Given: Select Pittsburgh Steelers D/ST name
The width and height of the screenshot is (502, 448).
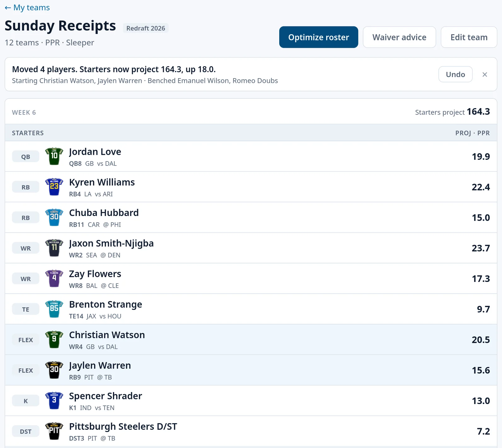Looking at the screenshot, I should coord(123,426).
